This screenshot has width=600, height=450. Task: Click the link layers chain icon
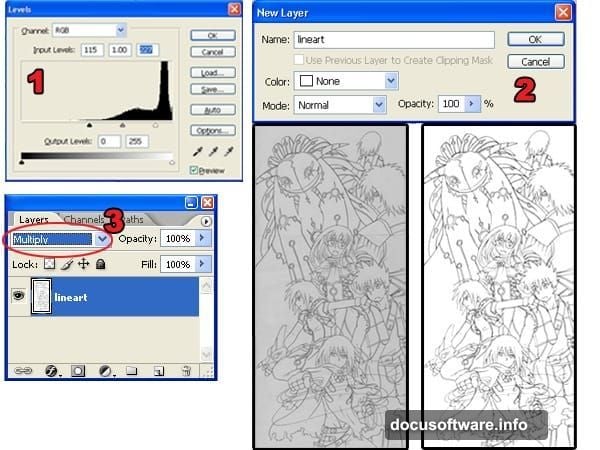pyautogui.click(x=25, y=370)
